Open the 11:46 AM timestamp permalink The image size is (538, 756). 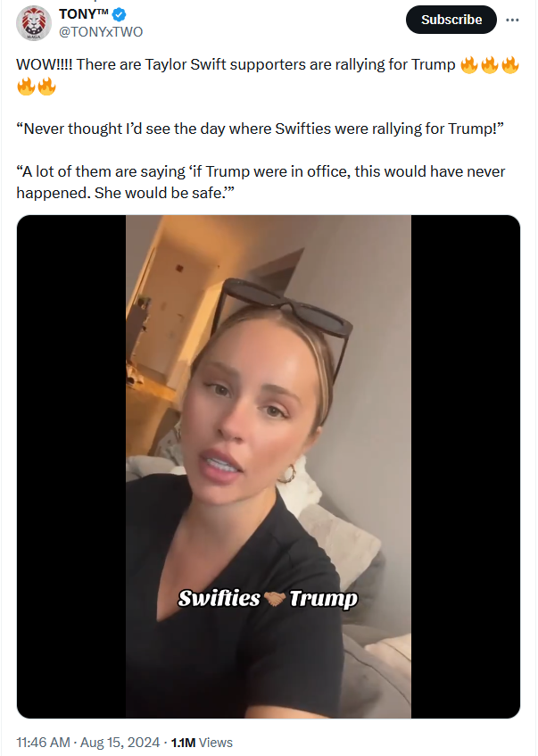43,742
